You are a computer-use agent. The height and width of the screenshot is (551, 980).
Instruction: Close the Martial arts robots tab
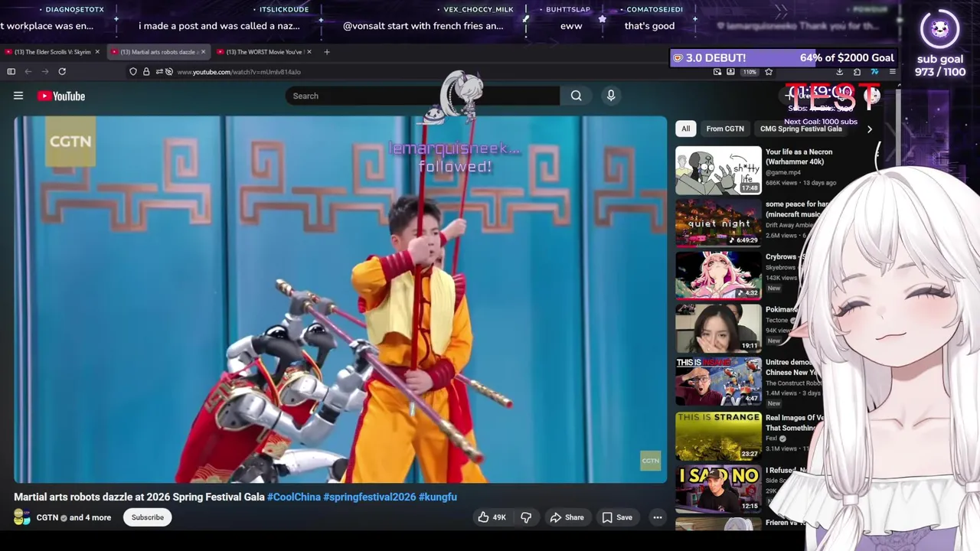tap(203, 52)
